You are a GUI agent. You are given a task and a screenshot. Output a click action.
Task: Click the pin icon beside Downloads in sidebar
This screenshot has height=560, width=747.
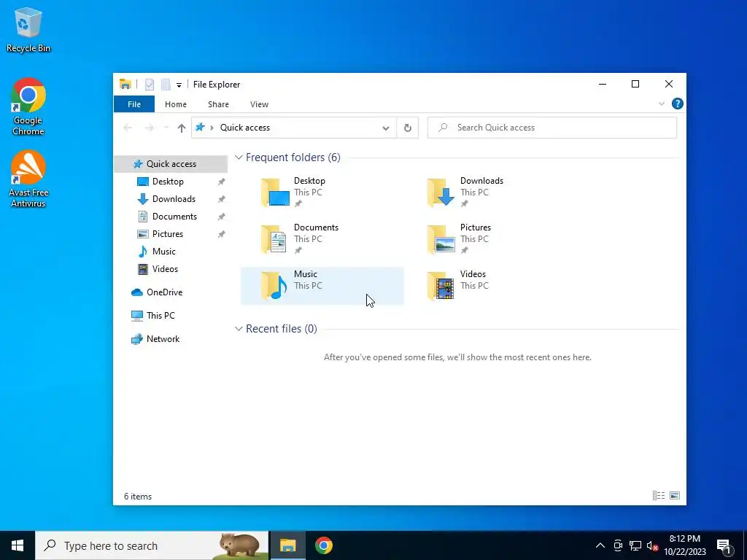tap(222, 200)
